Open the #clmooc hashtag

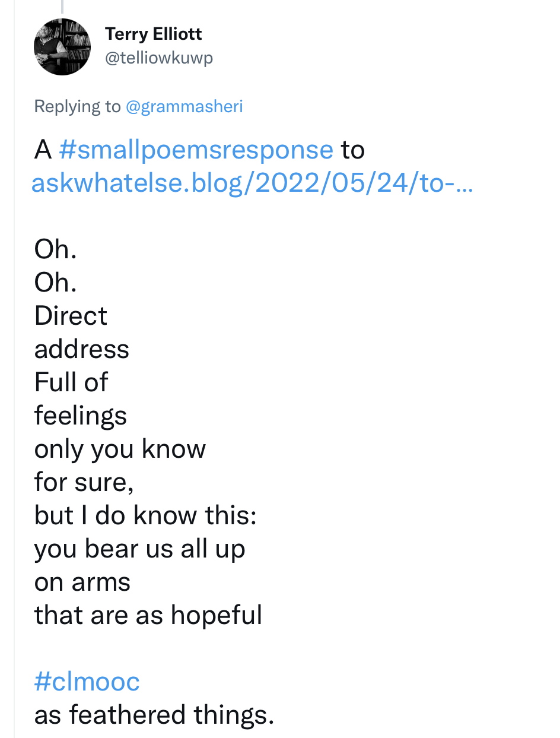tap(87, 682)
